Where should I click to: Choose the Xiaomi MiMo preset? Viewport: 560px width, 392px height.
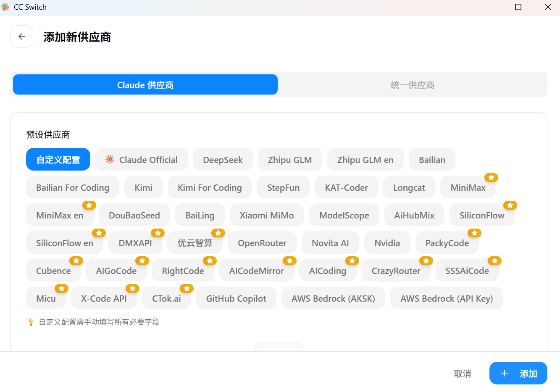tap(267, 215)
